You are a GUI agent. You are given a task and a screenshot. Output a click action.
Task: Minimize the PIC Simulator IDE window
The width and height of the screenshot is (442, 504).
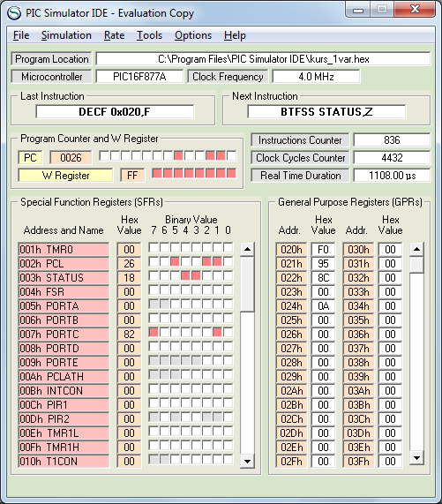click(358, 10)
